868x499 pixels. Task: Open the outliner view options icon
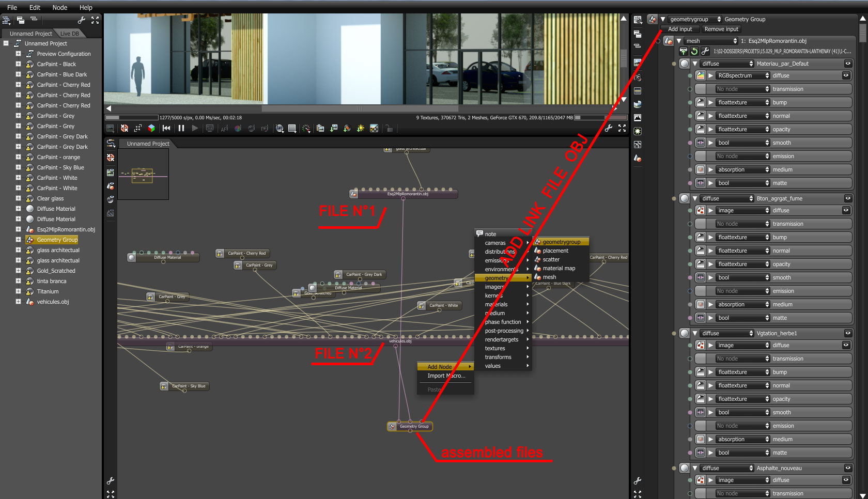(6, 20)
